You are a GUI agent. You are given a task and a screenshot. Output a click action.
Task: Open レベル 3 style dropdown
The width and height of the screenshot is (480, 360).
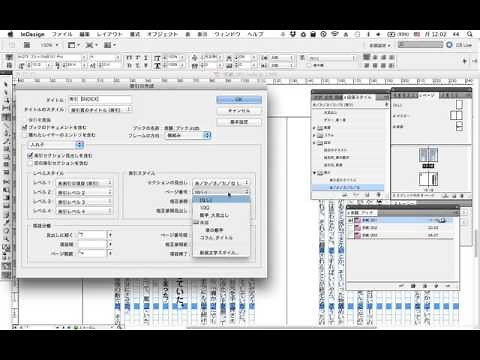click(x=84, y=202)
